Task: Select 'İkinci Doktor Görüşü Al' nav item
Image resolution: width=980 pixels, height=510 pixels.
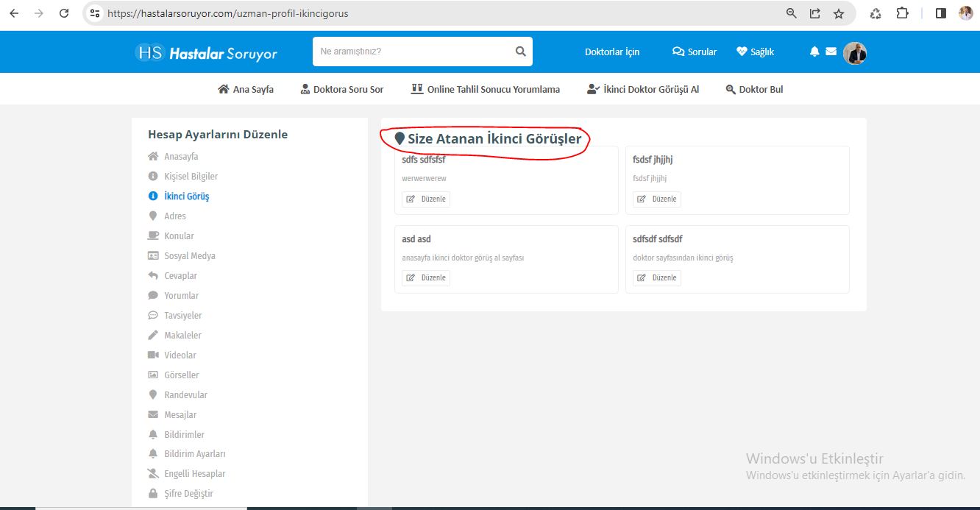Action: 643,89
